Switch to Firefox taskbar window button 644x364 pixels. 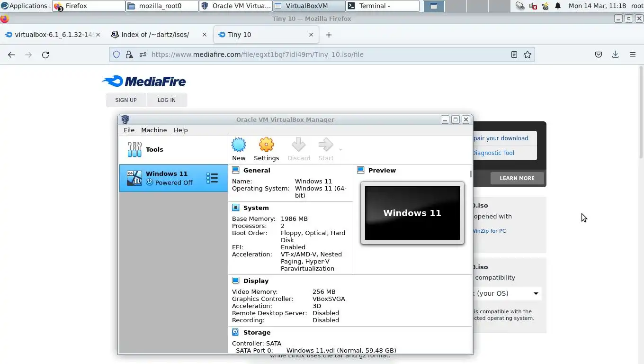[89, 6]
